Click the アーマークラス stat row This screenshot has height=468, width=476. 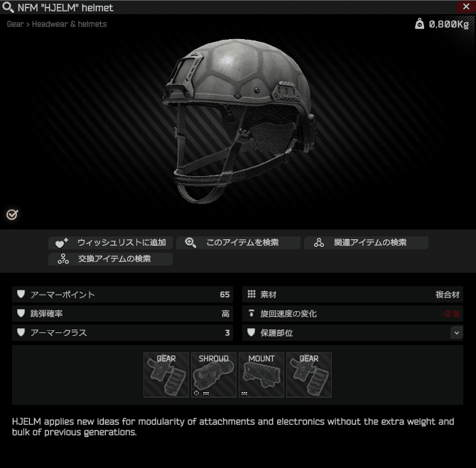122,332
